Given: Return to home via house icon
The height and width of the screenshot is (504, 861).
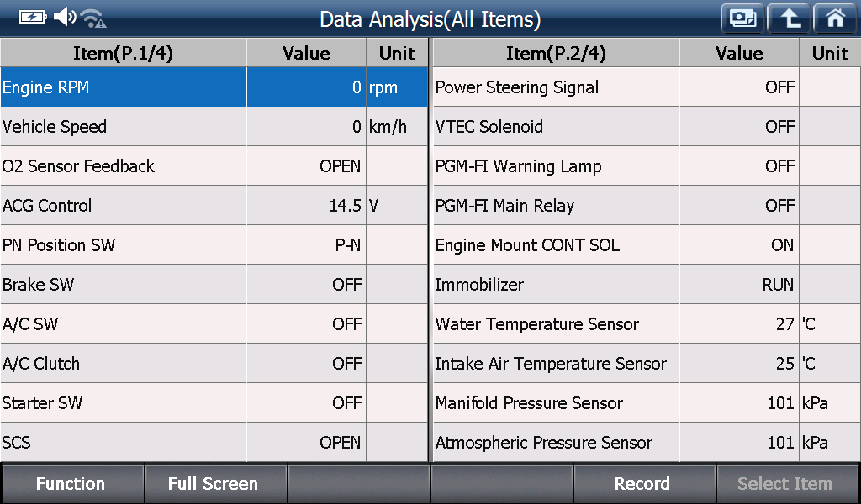Looking at the screenshot, I should (x=836, y=18).
